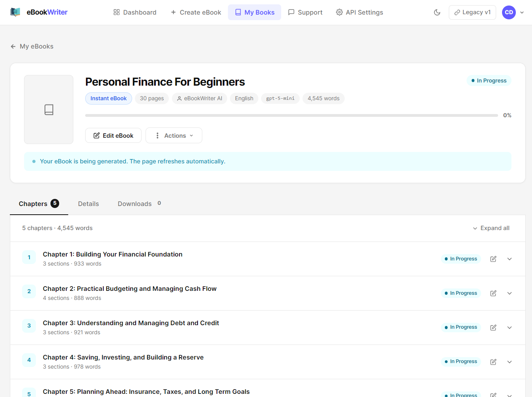Expand Chapter 3 Debt and Credit chevron

tap(510, 328)
